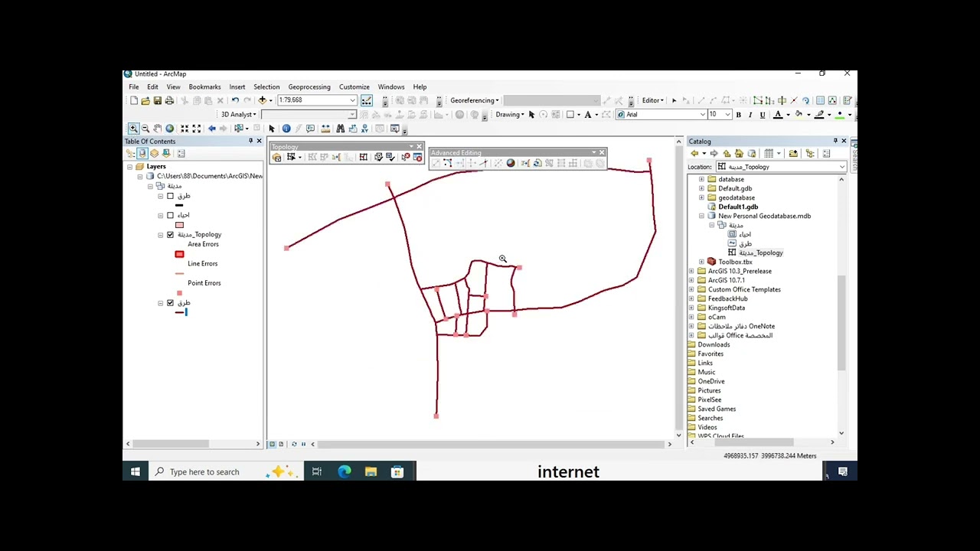Enable the unchecked طرق layer under مدينة

(170, 196)
